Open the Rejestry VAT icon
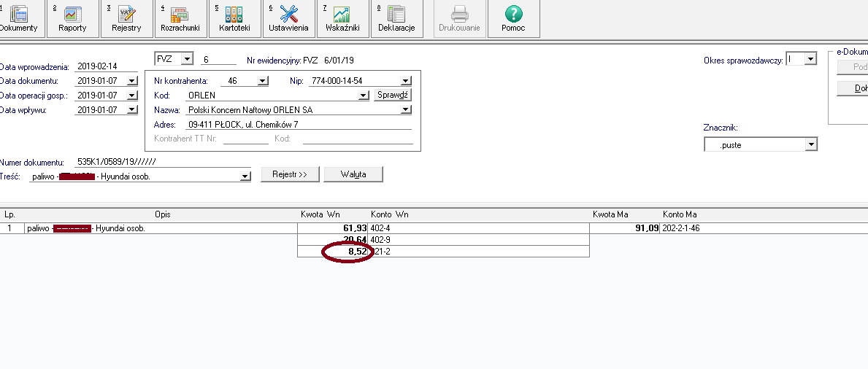This screenshot has height=369, width=868. click(127, 13)
